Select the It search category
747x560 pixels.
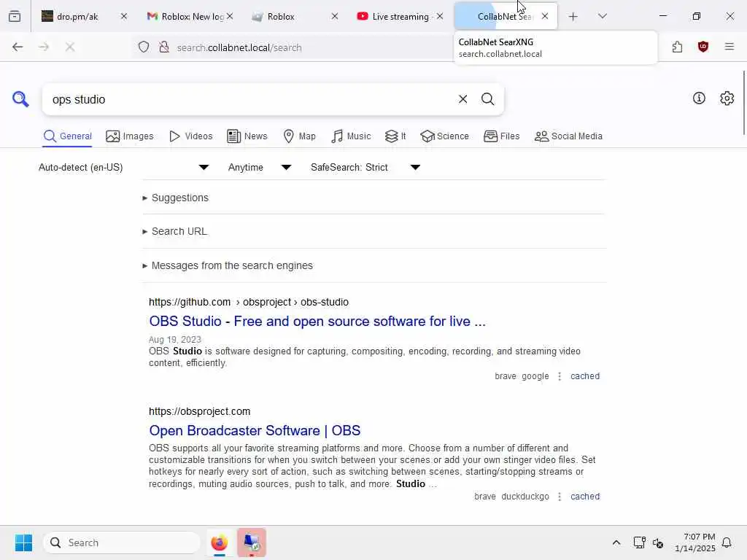click(395, 136)
